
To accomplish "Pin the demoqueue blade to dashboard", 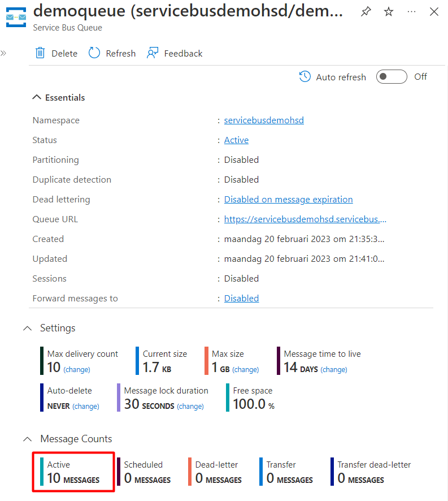I will [366, 12].
